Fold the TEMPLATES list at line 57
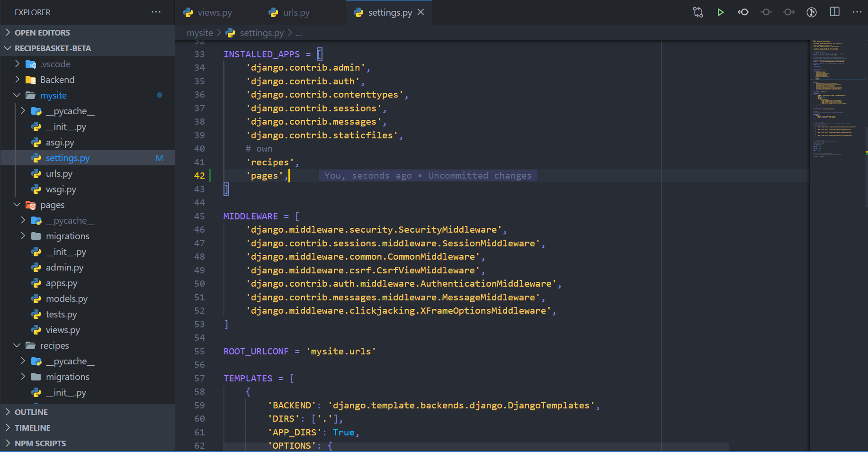 (215, 379)
